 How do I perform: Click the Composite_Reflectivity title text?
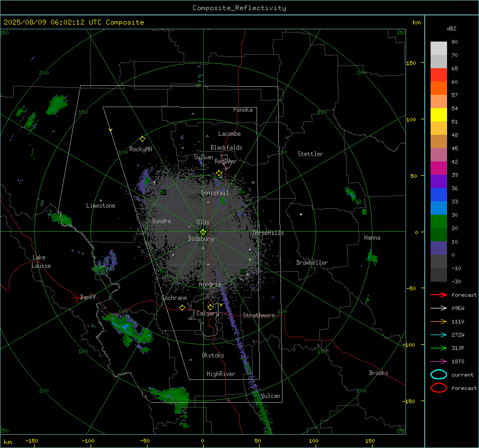239,8
